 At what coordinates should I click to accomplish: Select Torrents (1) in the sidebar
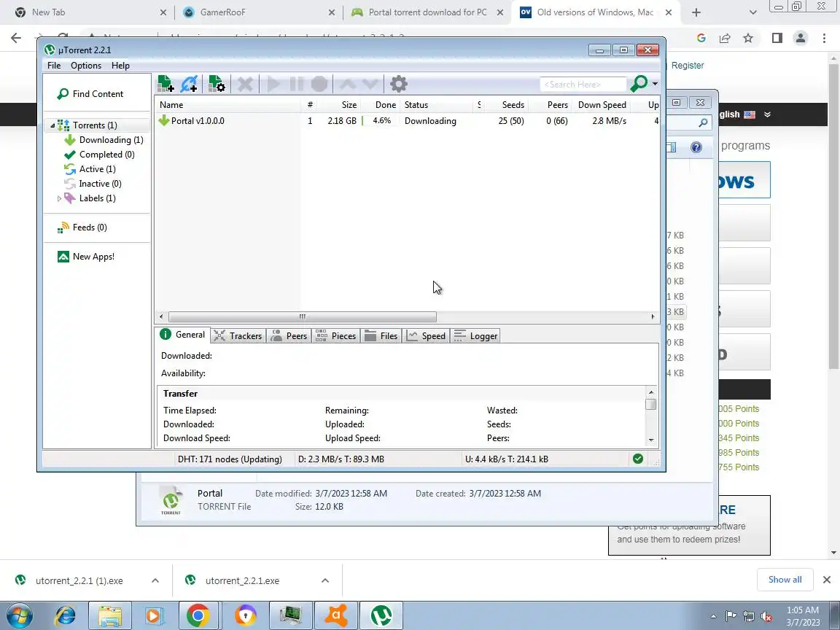(x=95, y=125)
